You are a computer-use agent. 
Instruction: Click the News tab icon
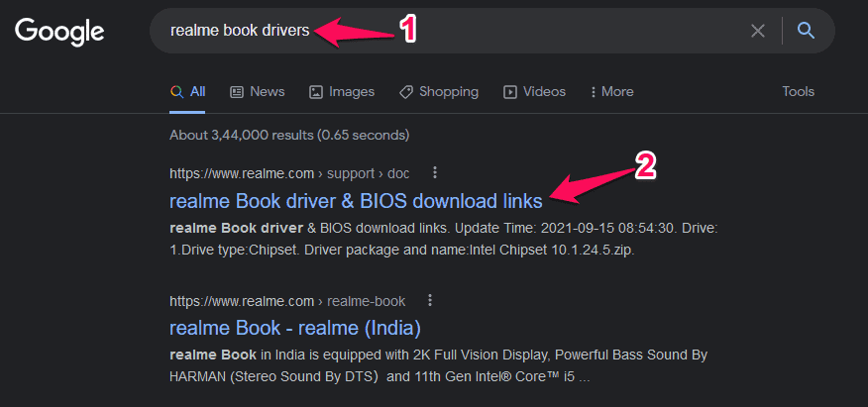pos(237,92)
